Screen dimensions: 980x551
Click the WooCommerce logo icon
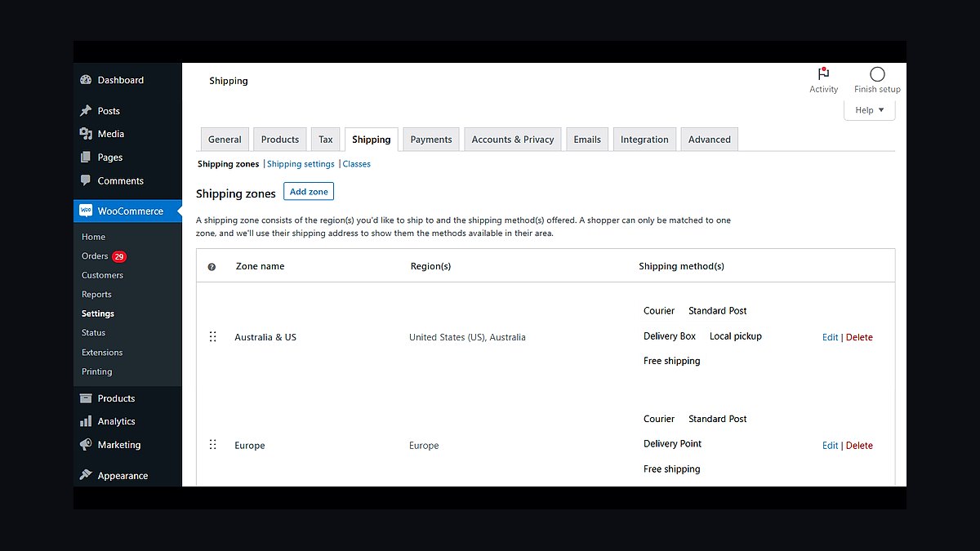86,211
